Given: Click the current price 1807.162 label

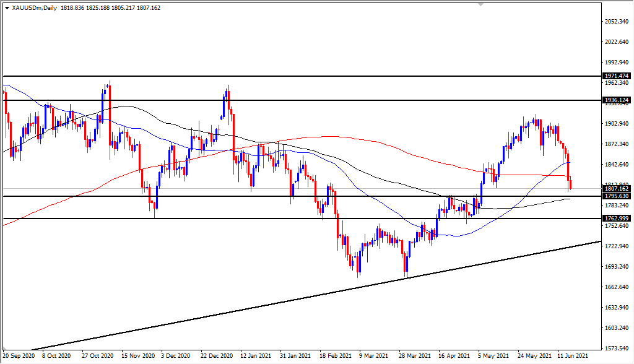Looking at the screenshot, I should [616, 188].
